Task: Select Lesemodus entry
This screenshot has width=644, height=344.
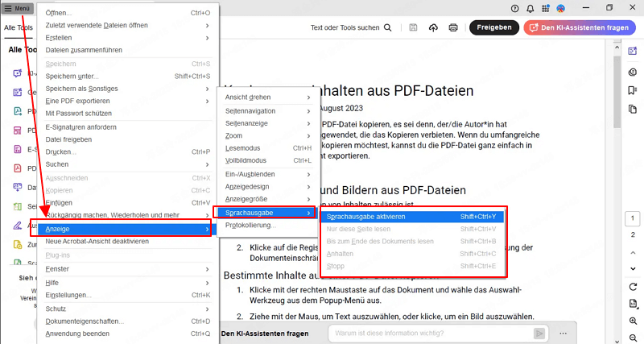Action: point(268,148)
